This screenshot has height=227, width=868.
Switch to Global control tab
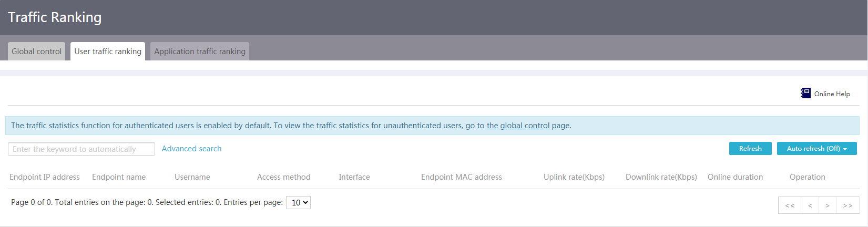pos(36,51)
